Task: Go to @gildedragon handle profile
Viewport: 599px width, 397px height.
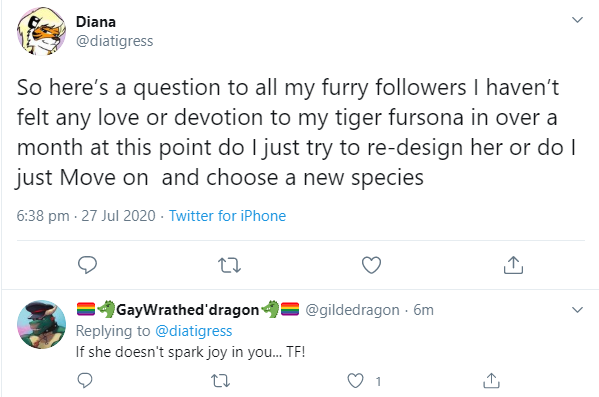Action: click(x=352, y=310)
